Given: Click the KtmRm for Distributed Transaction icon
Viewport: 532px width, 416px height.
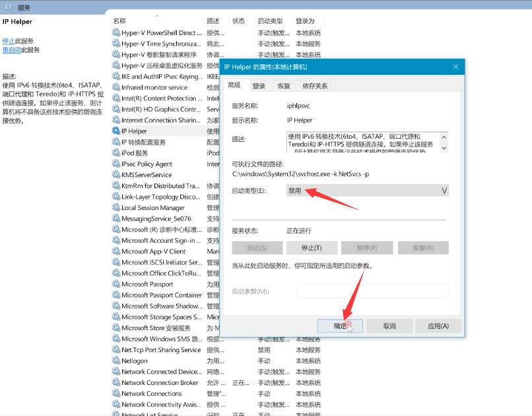Looking at the screenshot, I should (116, 186).
